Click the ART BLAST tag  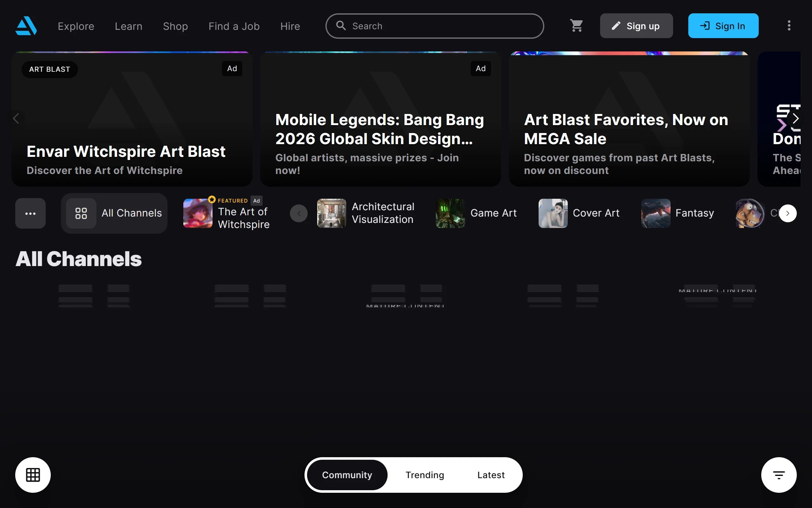coord(50,69)
